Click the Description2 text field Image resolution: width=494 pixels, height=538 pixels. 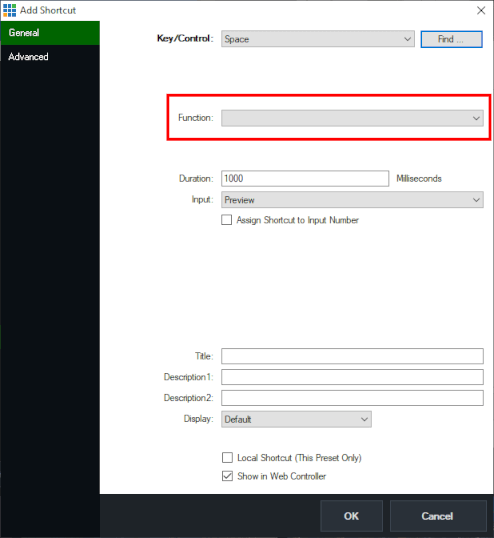(352, 398)
